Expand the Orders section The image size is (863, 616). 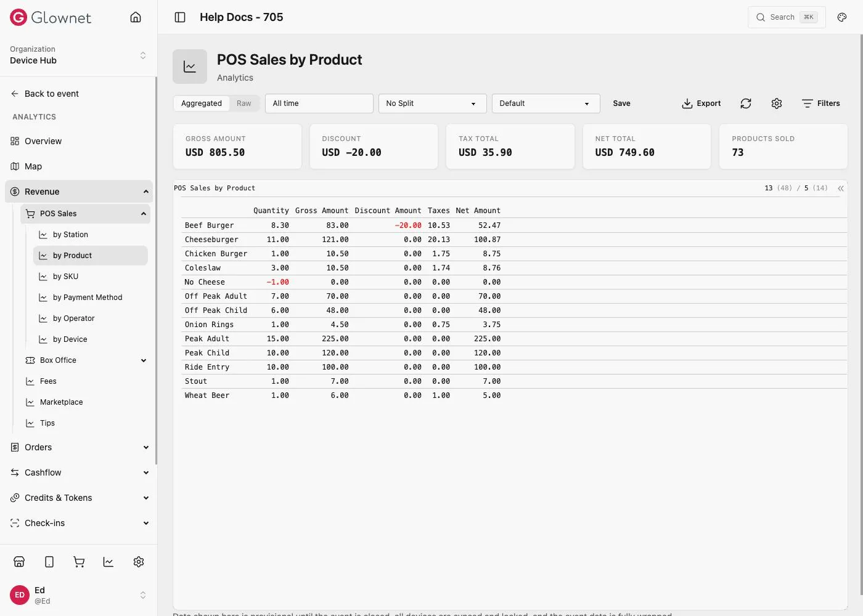(79, 447)
